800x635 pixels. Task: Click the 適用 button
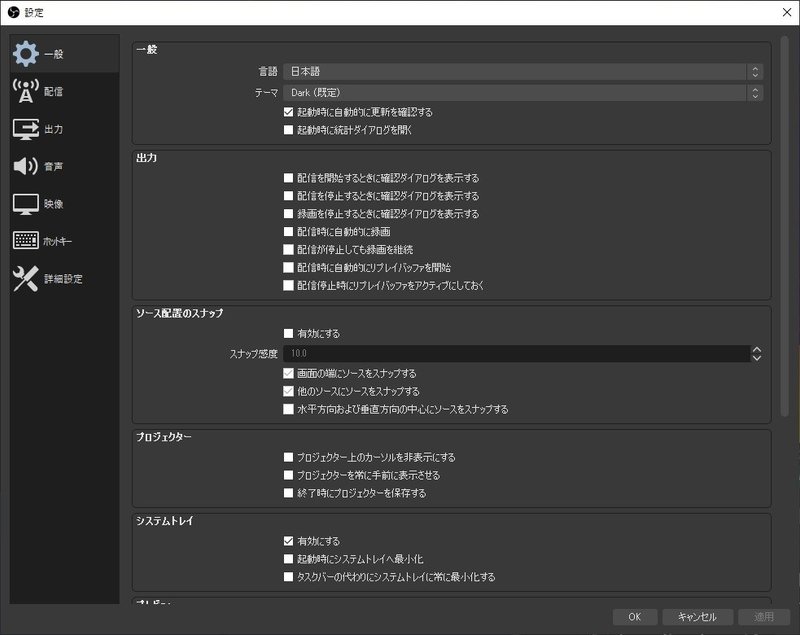point(764,617)
